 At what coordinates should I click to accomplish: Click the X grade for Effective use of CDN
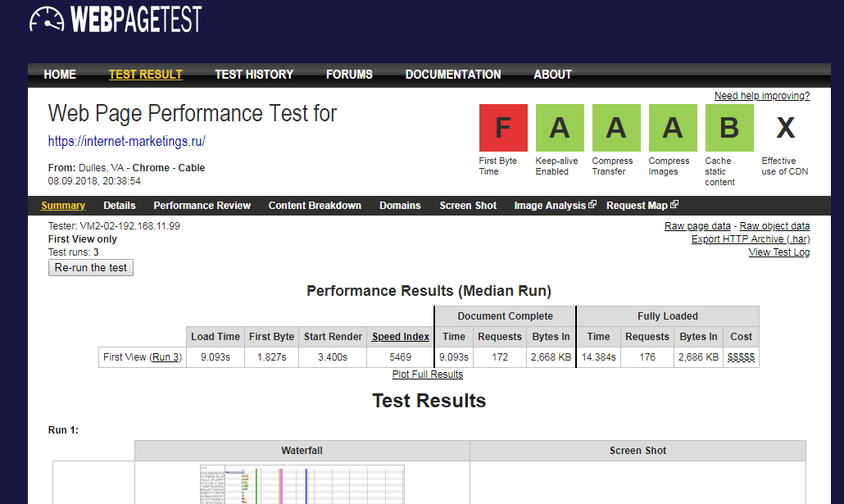786,128
